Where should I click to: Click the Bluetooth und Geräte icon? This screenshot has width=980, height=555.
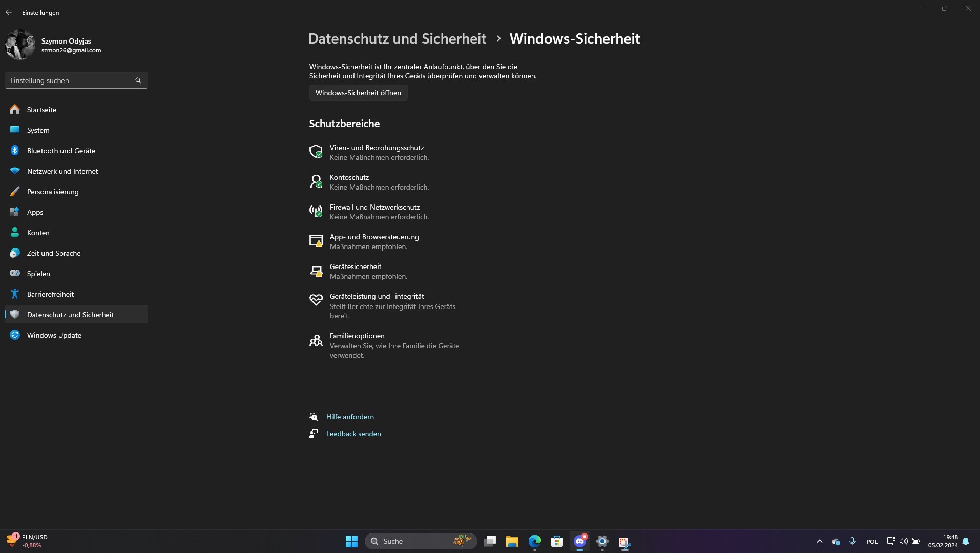coord(15,150)
